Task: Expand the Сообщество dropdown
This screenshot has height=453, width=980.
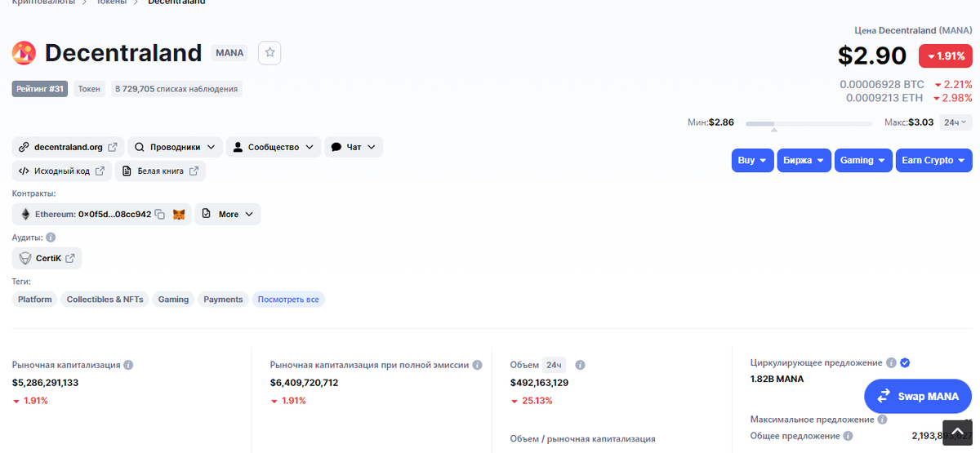Action: point(273,147)
